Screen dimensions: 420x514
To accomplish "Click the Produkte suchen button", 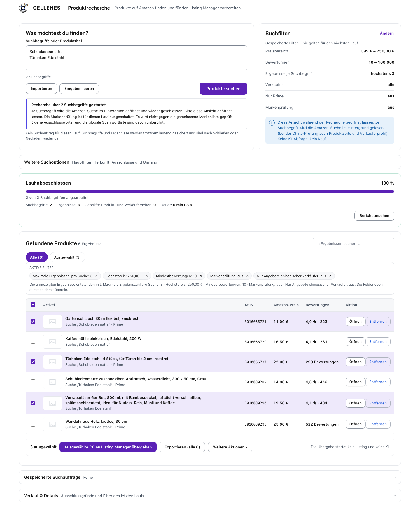I will coord(223,89).
